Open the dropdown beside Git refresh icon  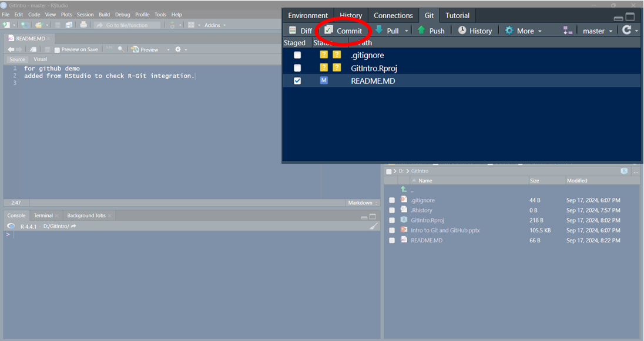coord(636,31)
